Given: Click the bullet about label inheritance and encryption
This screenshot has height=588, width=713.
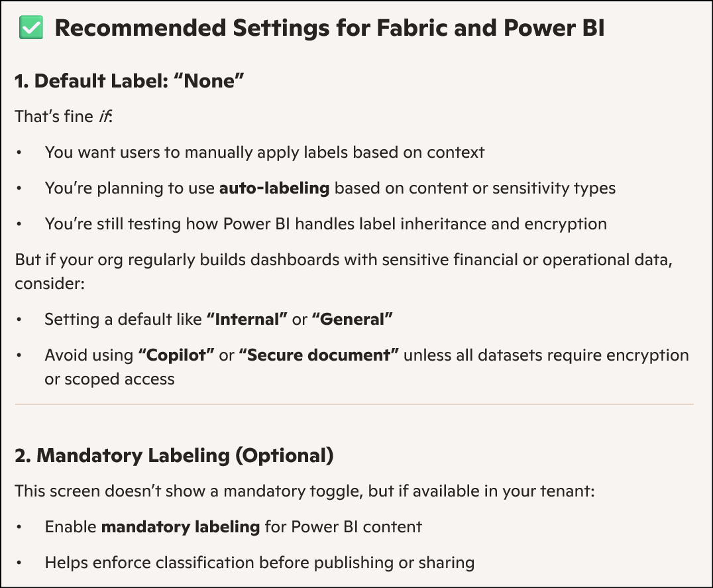Looking at the screenshot, I should 325,224.
